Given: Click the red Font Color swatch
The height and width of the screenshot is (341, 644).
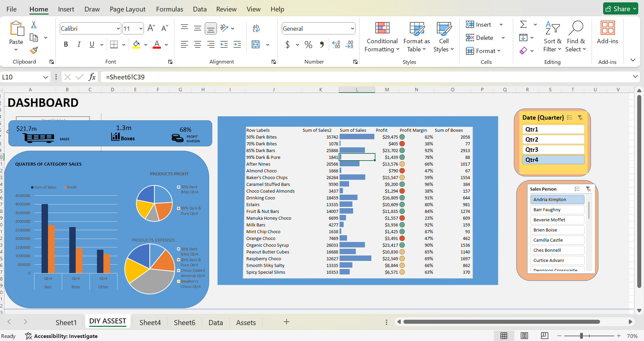Looking at the screenshot, I should click(157, 44).
